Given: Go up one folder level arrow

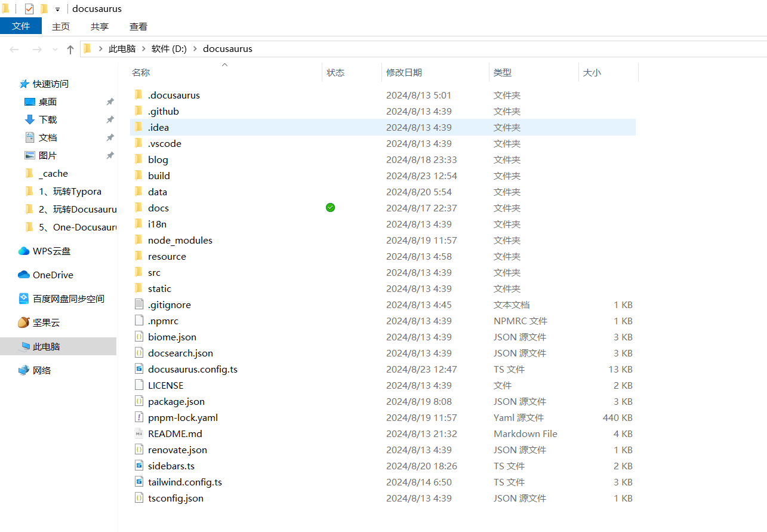Looking at the screenshot, I should (70, 50).
